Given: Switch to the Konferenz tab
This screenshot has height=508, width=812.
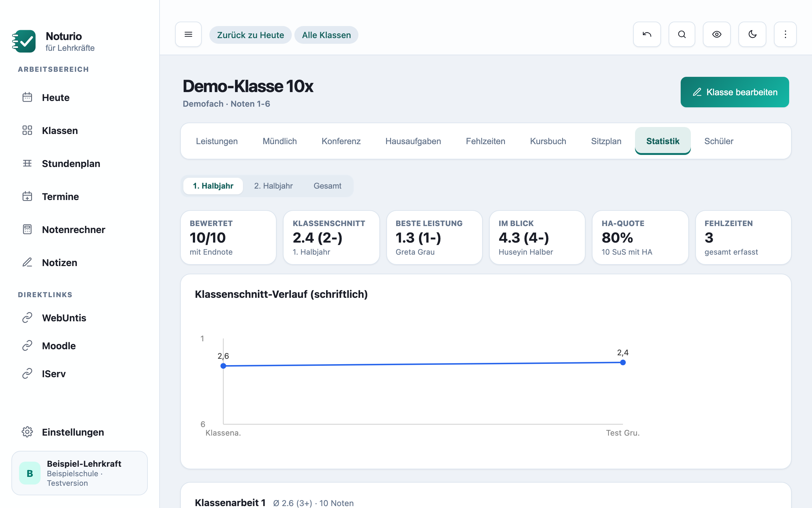Looking at the screenshot, I should click(x=341, y=141).
